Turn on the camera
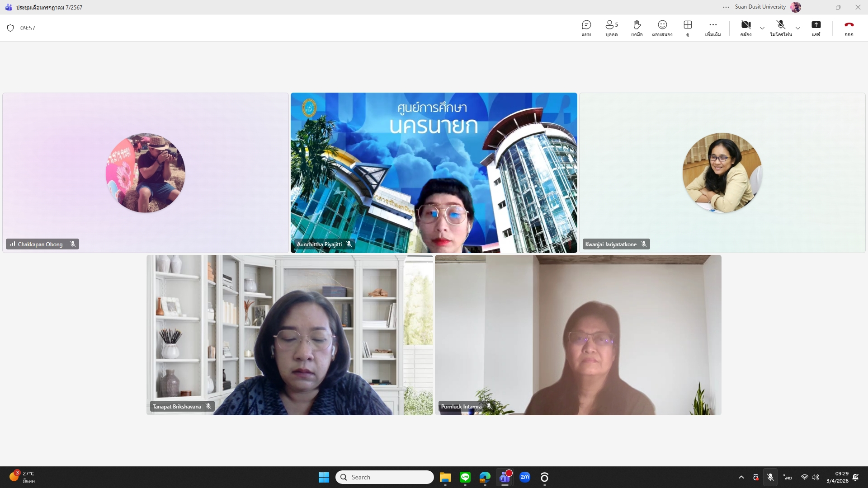Viewport: 868px width, 488px height. pos(746,28)
